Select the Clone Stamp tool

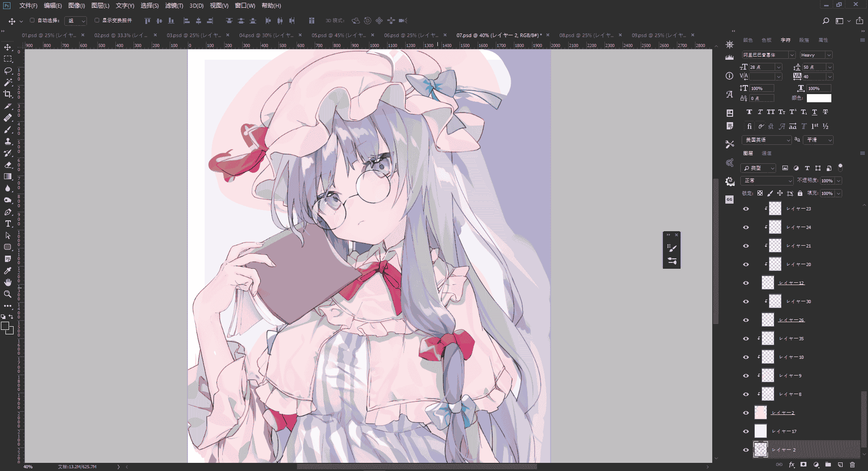pyautogui.click(x=8, y=141)
